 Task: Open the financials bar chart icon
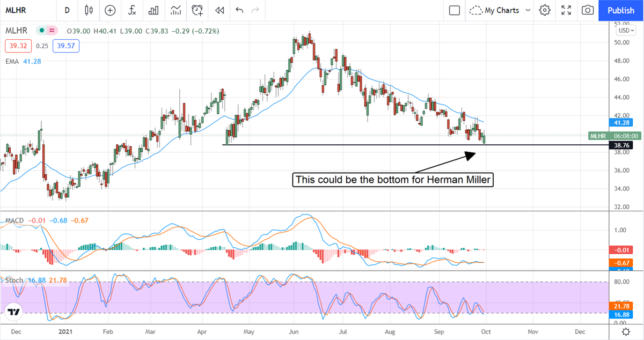coord(153,10)
